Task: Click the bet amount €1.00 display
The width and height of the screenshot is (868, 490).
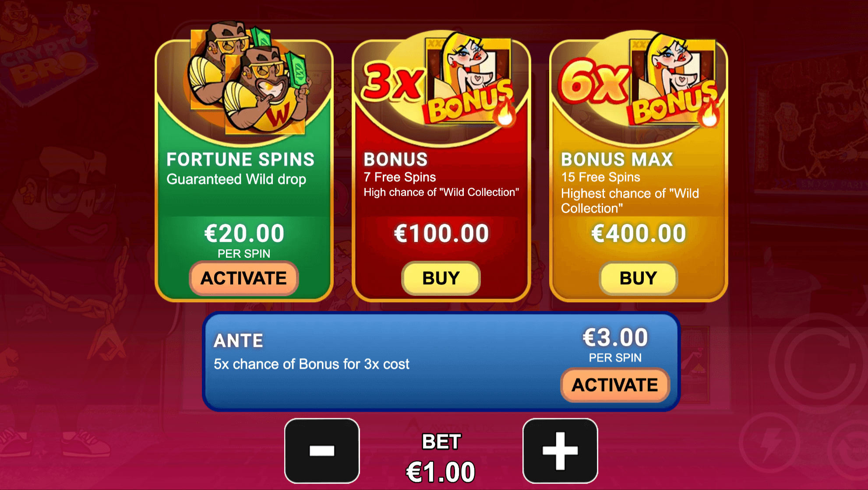Action: click(x=441, y=472)
